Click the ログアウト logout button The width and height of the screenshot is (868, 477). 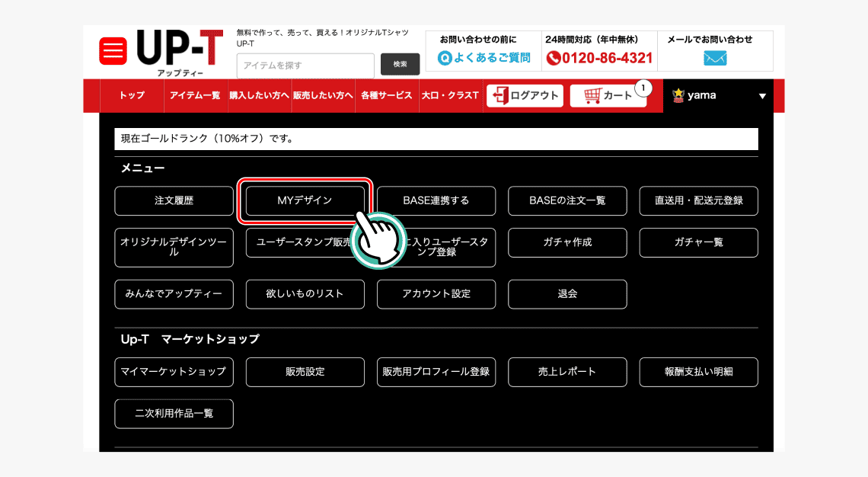click(525, 96)
